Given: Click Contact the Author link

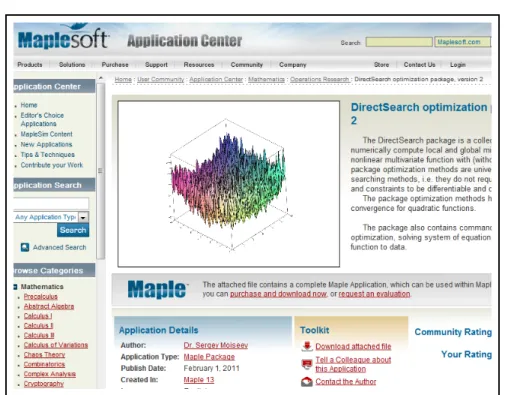Looking at the screenshot, I should click(x=346, y=382).
